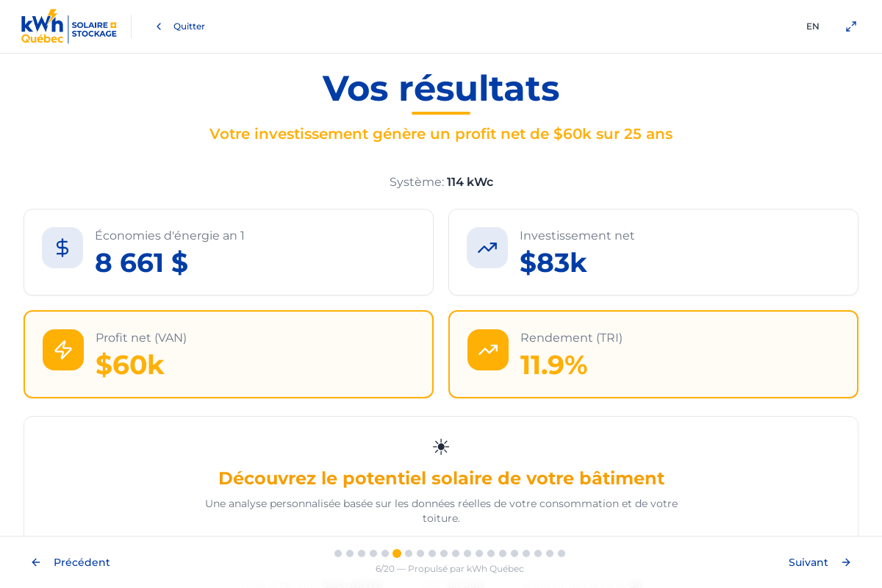Click the Investissement net $83k card

click(653, 252)
